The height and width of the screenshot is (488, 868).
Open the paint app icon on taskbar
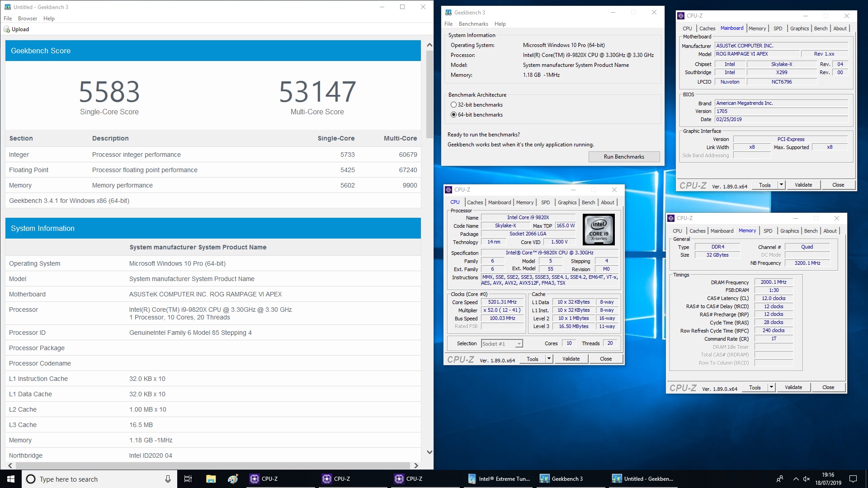[x=233, y=479]
